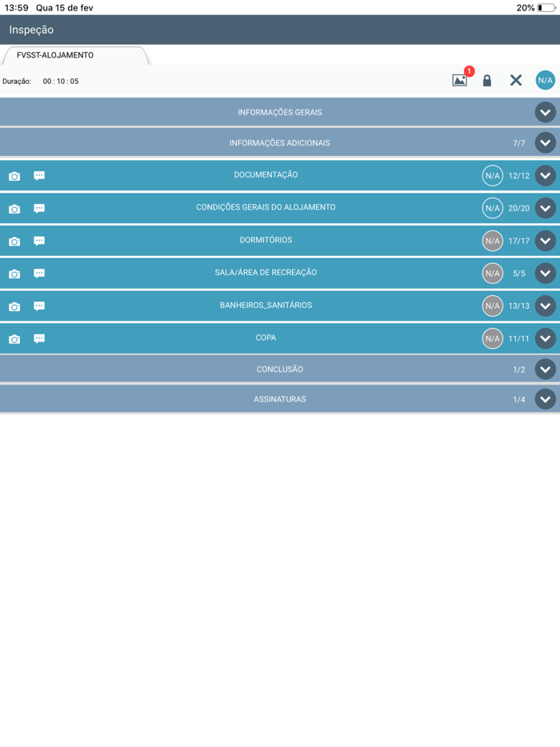
Task: Expand INFORMAÇÕES ADICIONAIS chevron
Action: coord(546,143)
